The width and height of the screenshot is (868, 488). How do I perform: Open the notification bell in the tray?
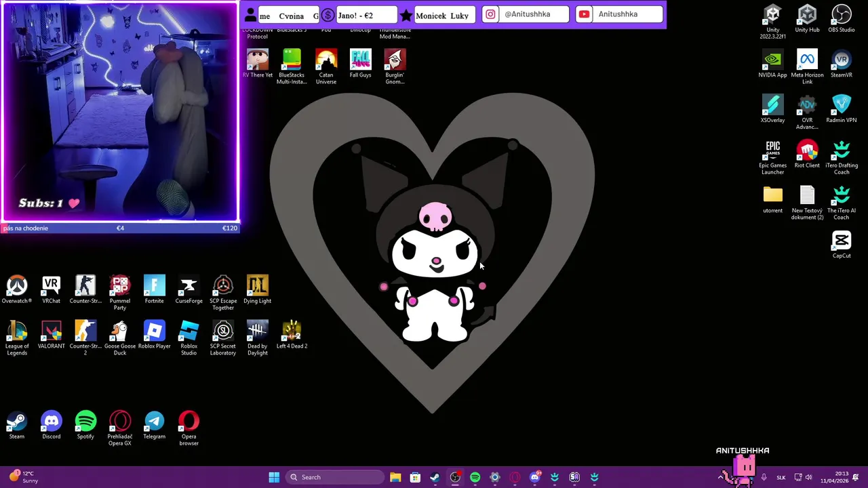click(856, 477)
